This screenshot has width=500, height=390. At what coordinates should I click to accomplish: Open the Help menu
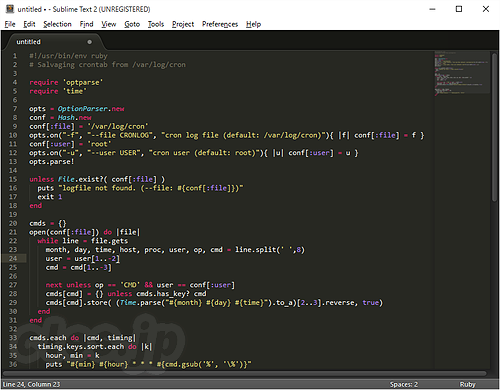253,24
